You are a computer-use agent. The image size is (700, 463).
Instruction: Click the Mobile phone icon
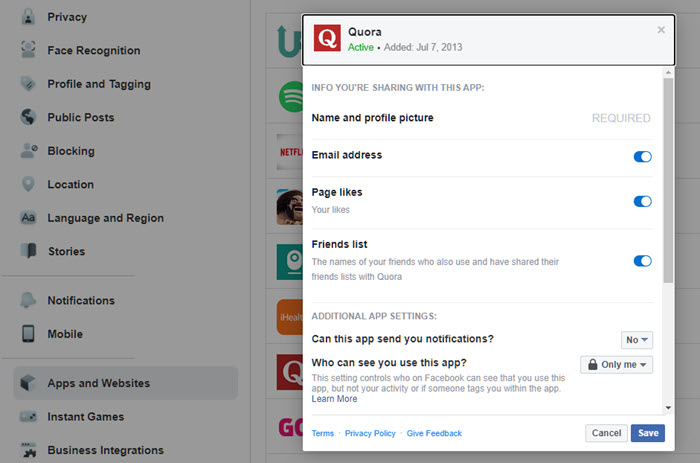[28, 334]
